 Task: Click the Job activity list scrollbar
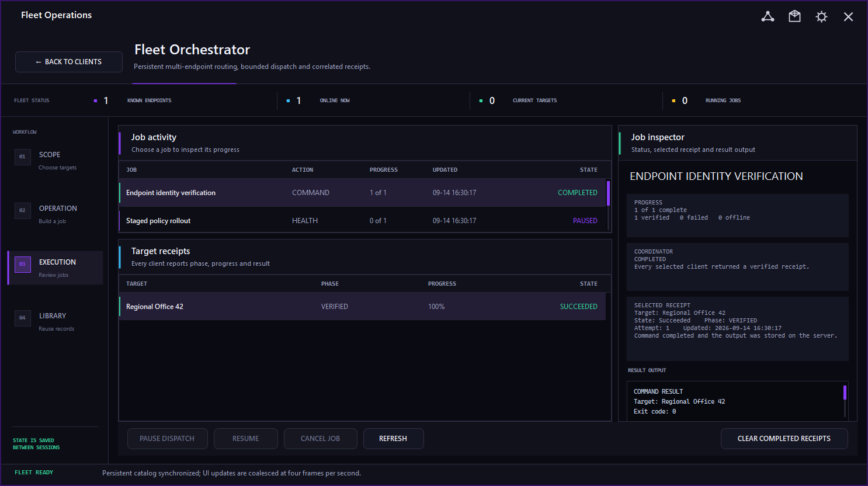click(x=608, y=193)
